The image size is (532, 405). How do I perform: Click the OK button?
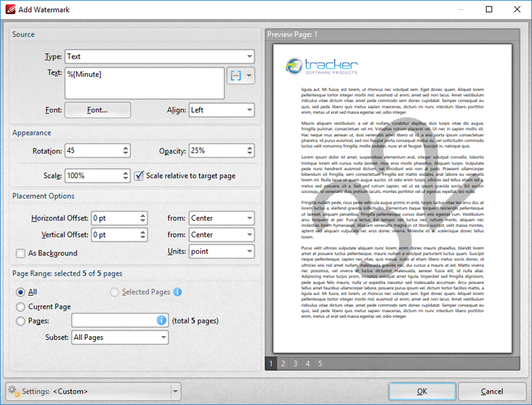point(422,391)
